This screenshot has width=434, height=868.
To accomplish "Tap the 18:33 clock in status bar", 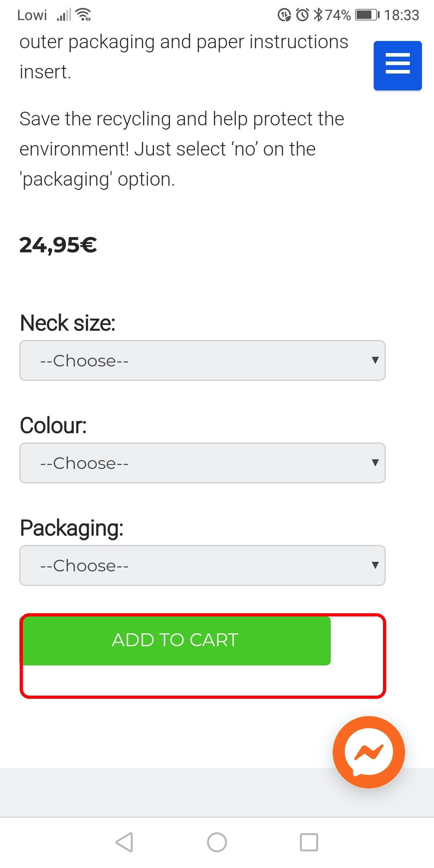I will click(401, 15).
